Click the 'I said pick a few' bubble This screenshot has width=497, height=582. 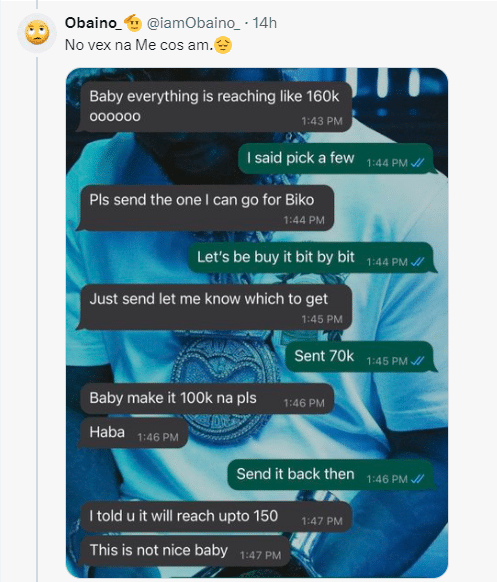coord(336,158)
